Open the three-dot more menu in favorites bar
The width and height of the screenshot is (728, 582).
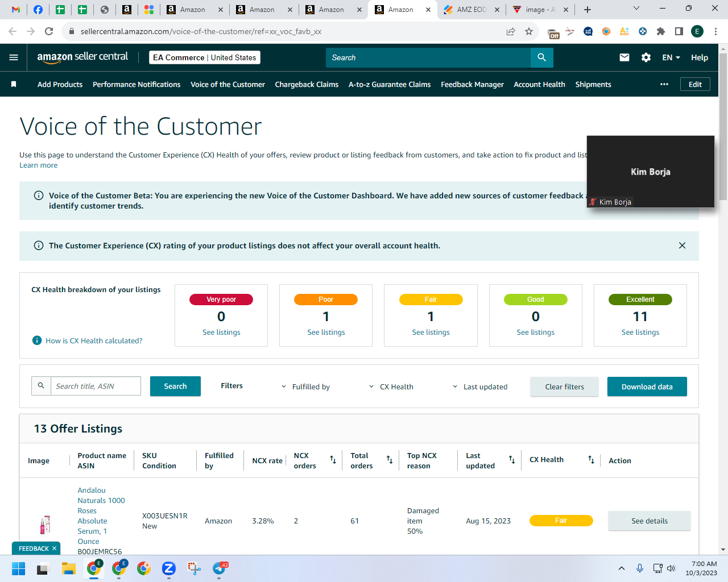point(664,84)
